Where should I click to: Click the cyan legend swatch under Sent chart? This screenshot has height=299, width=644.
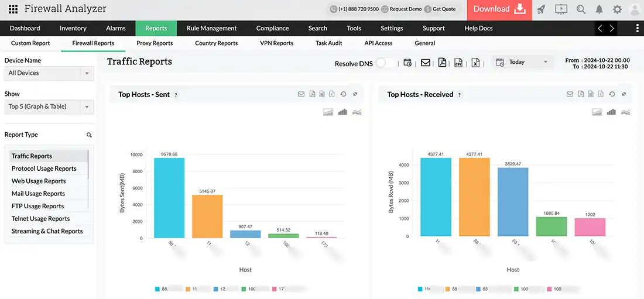(x=157, y=289)
